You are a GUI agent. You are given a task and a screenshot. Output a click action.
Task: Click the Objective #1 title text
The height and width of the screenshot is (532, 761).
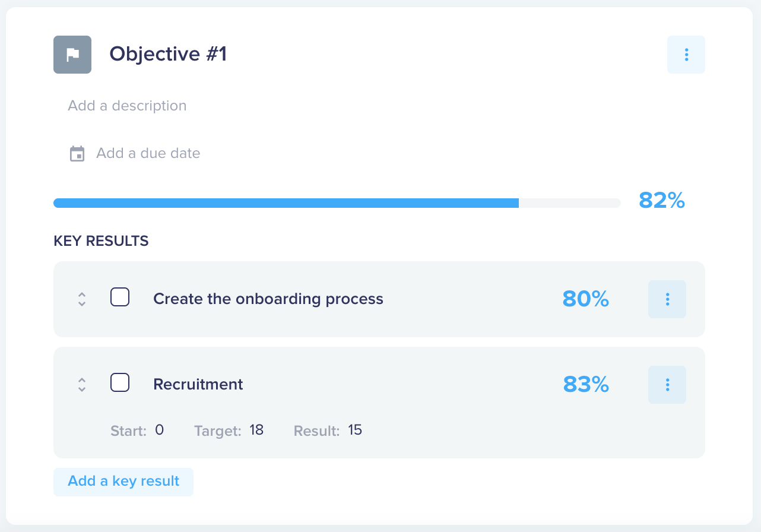pos(168,54)
